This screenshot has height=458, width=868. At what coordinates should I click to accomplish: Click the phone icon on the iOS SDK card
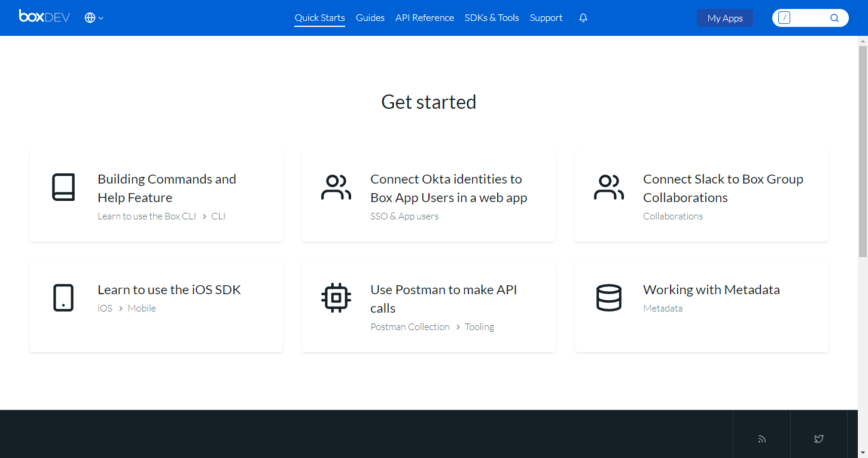tap(63, 298)
